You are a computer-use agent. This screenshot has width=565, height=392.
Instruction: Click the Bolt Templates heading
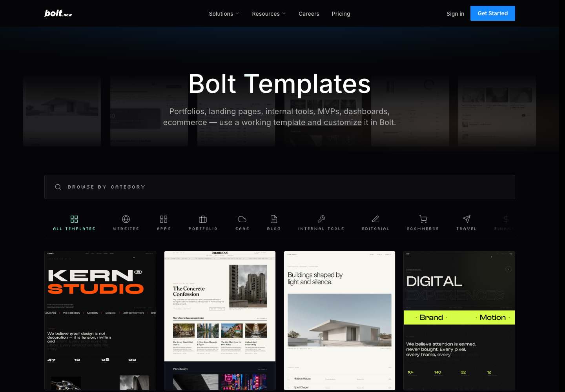pos(280,84)
